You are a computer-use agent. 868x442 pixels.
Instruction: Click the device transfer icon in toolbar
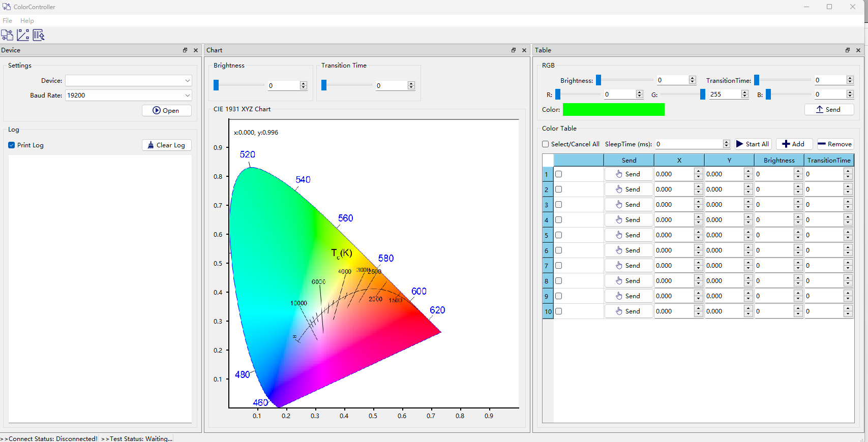click(x=7, y=35)
